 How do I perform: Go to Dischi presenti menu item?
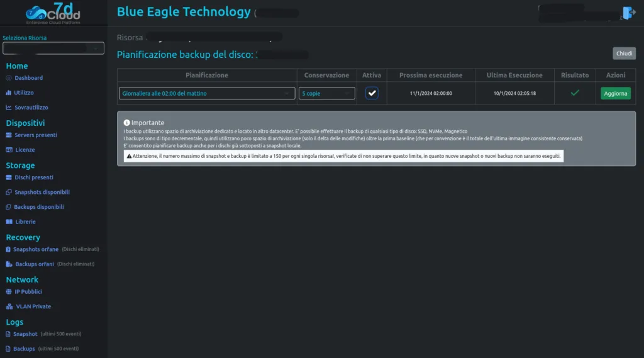(x=30, y=177)
